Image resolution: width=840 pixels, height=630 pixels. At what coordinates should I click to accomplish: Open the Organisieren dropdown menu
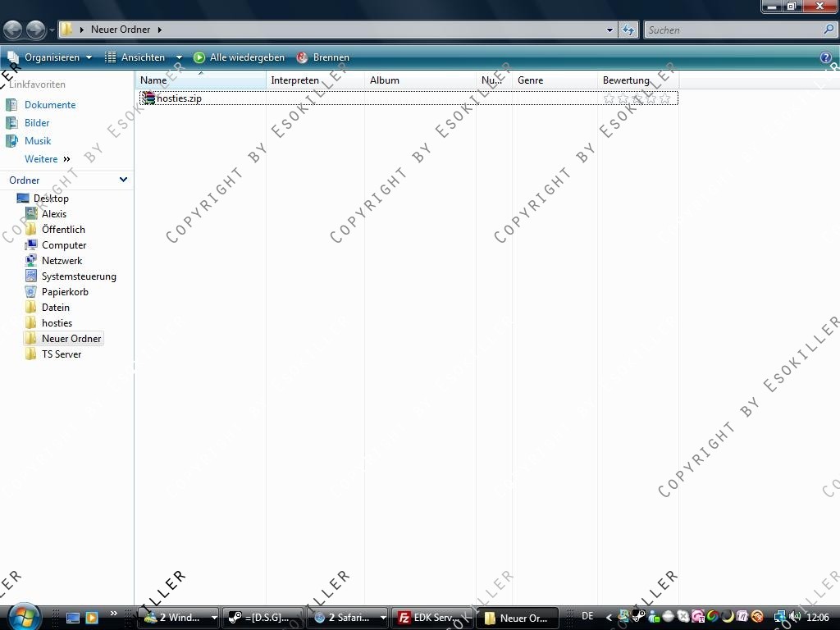point(50,57)
